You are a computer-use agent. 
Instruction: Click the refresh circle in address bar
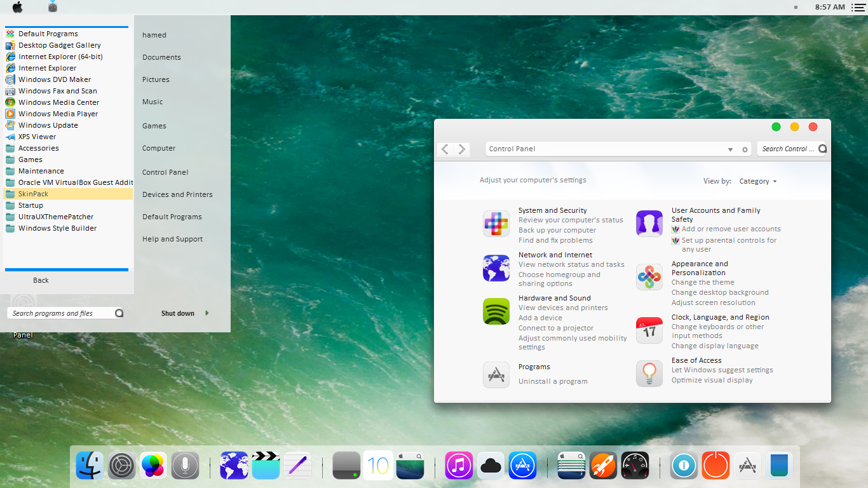point(745,149)
